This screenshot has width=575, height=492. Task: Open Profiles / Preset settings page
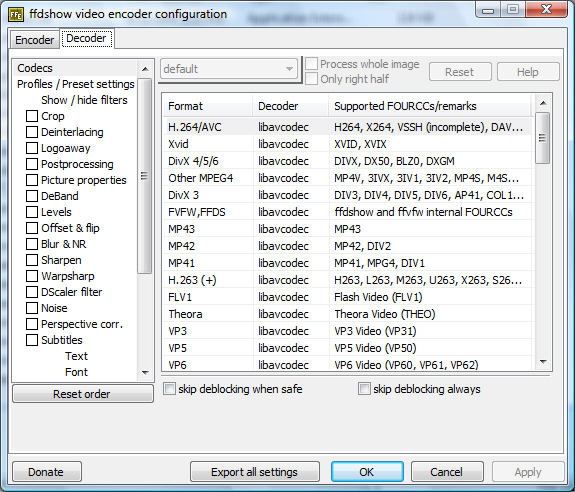click(x=76, y=84)
